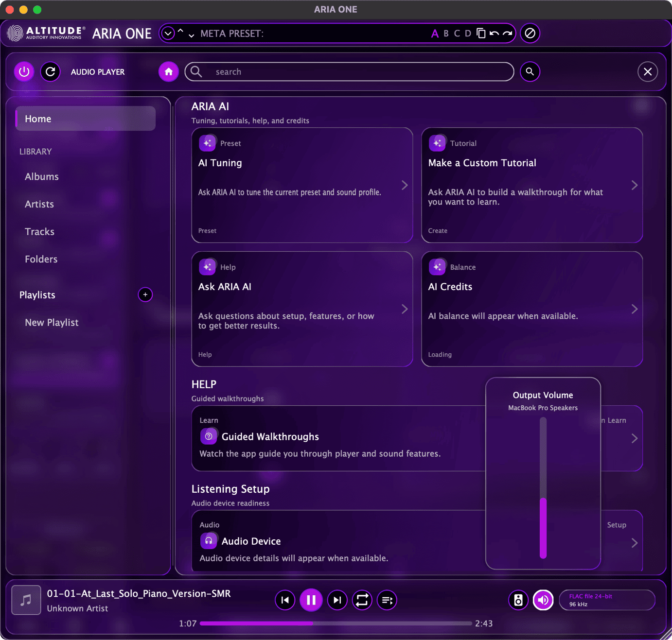Click the Tutorial sparkle icon
Image resolution: width=672 pixels, height=640 pixels.
(438, 143)
